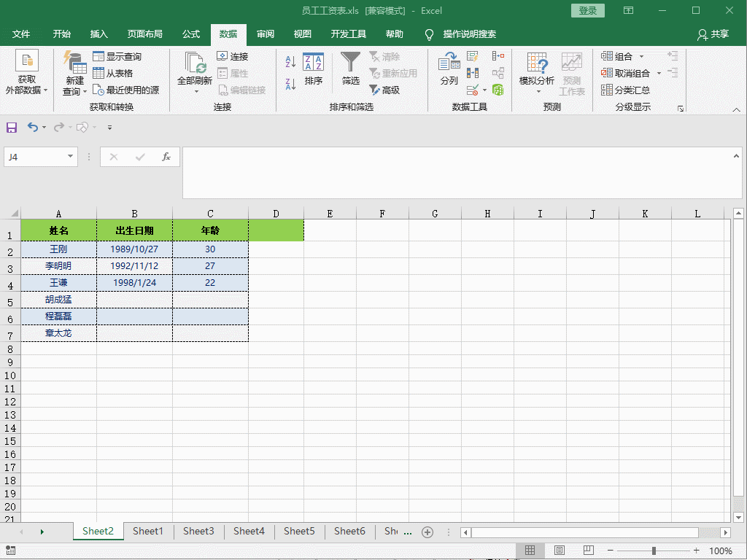This screenshot has height=560, width=747.
Task: Select cell containing 1992/11/12
Action: [134, 265]
